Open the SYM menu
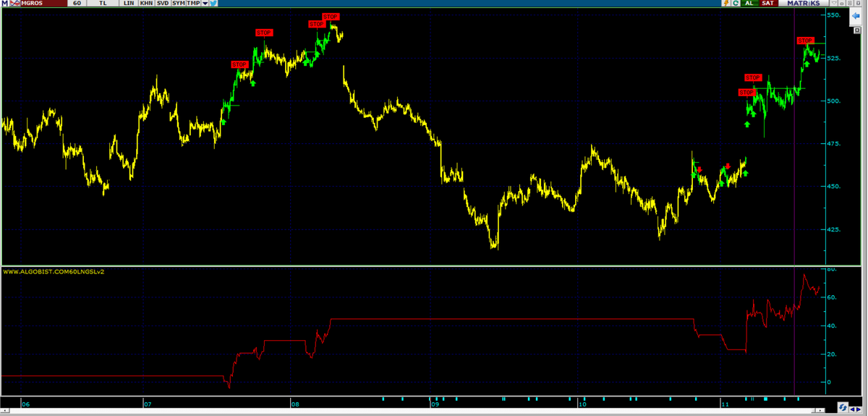This screenshot has width=868, height=416. 178,3
